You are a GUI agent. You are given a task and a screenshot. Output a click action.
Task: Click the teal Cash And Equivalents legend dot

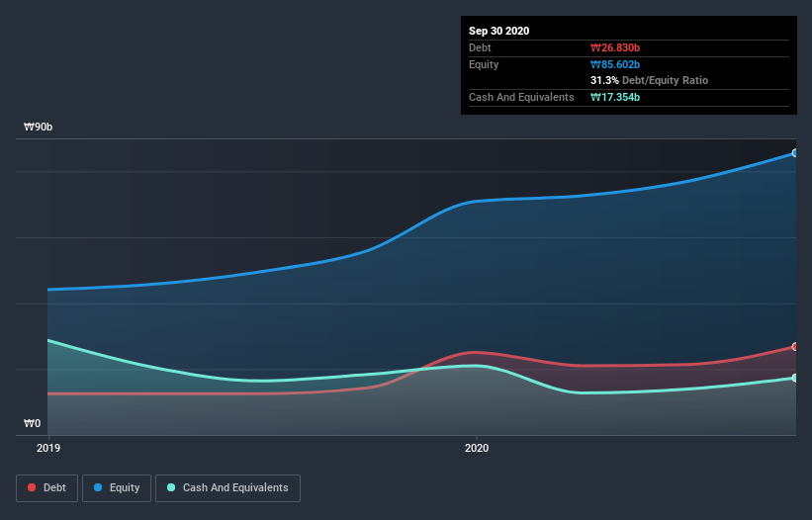click(171, 487)
